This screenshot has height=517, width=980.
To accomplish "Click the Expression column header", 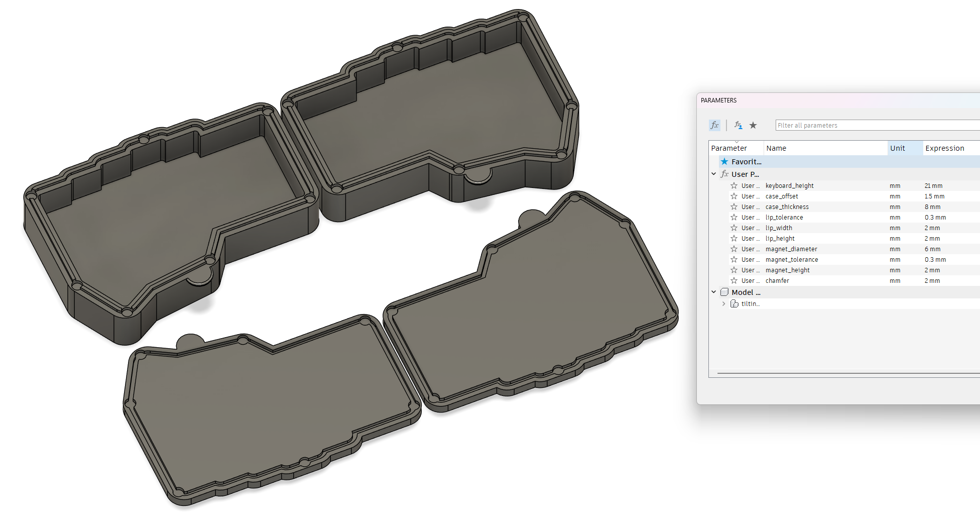I will pyautogui.click(x=945, y=148).
